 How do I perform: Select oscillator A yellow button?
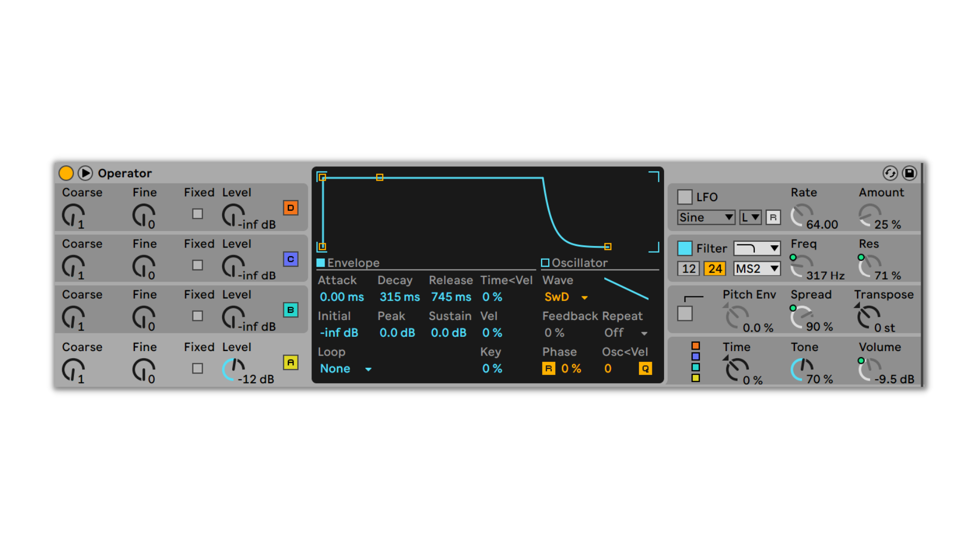[290, 362]
